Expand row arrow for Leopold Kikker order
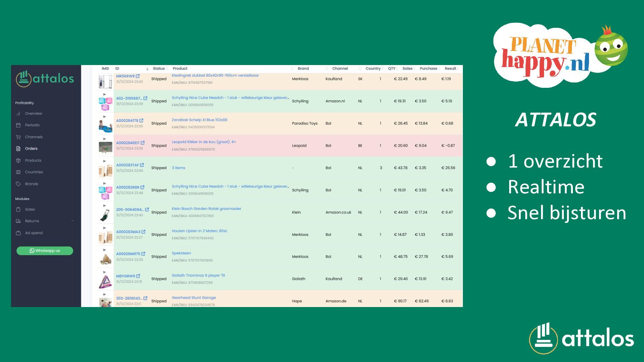The image size is (644, 362). pos(105,139)
